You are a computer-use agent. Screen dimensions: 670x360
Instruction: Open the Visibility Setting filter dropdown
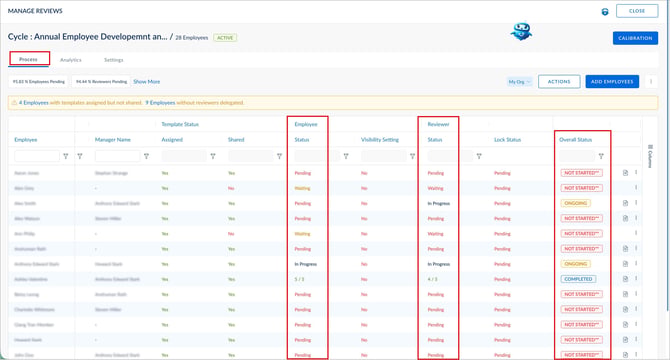point(384,156)
